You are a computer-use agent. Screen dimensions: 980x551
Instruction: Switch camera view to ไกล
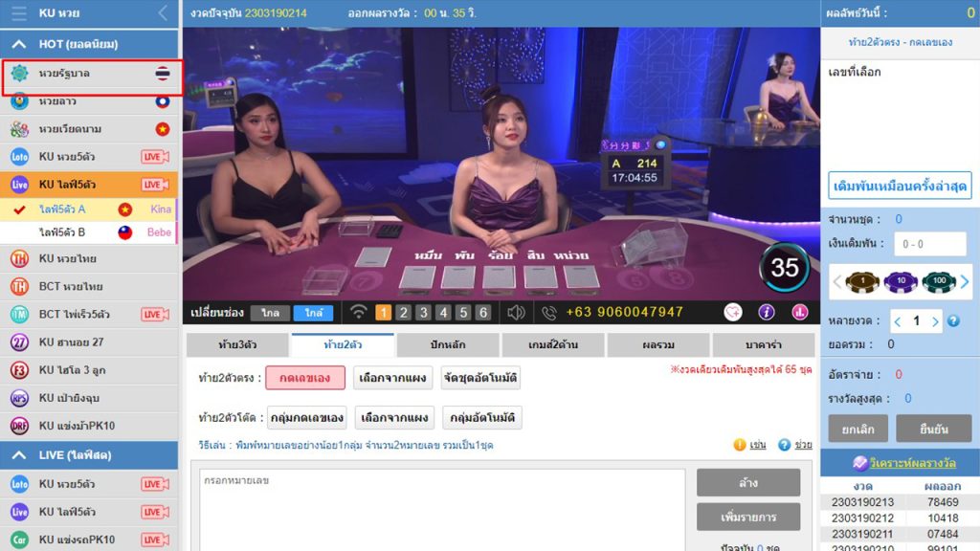[x=270, y=313]
